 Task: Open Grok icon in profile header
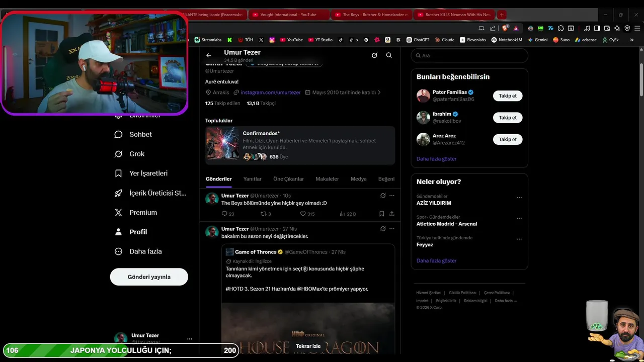click(x=374, y=55)
